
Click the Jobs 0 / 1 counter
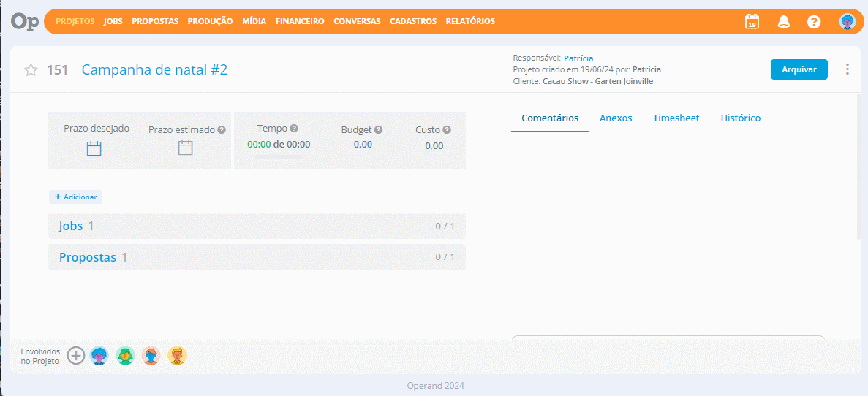445,226
